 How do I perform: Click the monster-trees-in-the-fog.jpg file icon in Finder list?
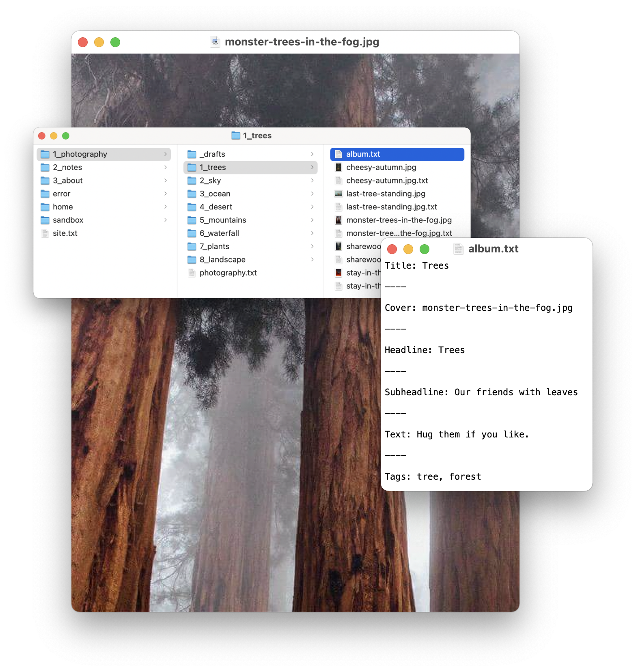pyautogui.click(x=338, y=220)
